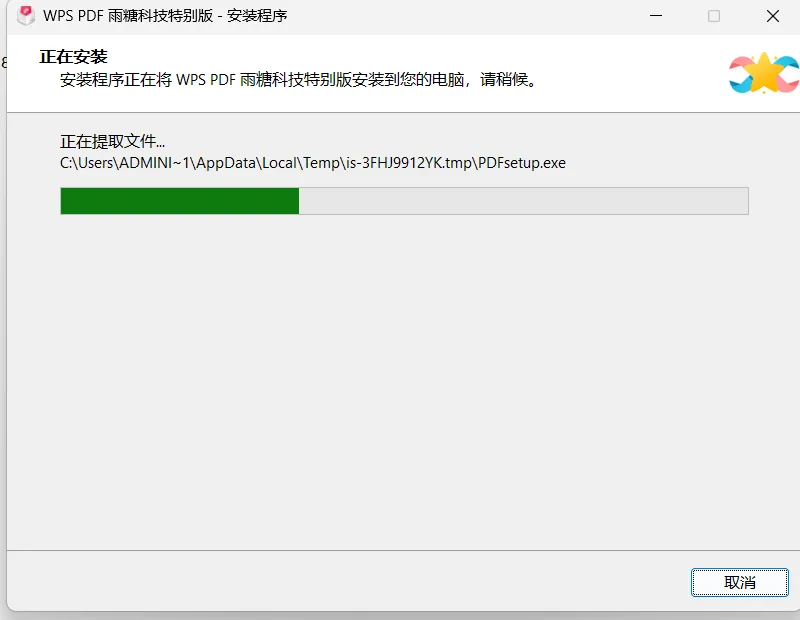Click empty title bar space before minimize button
Image resolution: width=800 pixels, height=620 pixels.
[459, 16]
